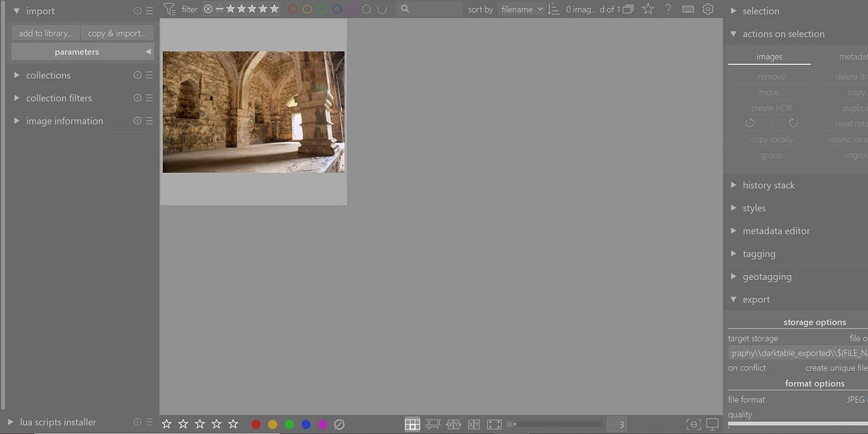Expand the collections panel

tap(48, 75)
